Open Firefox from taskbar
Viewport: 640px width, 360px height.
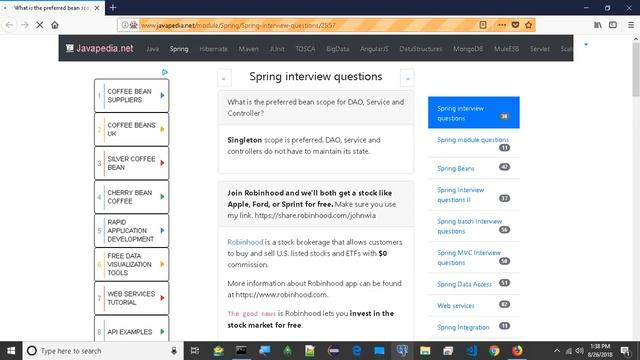517,351
